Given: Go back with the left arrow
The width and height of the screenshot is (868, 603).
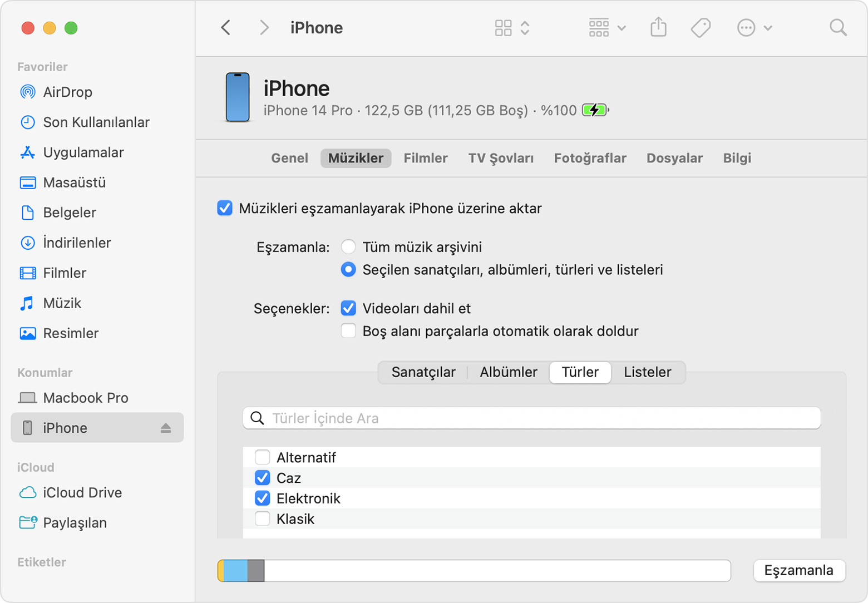Looking at the screenshot, I should point(226,27).
